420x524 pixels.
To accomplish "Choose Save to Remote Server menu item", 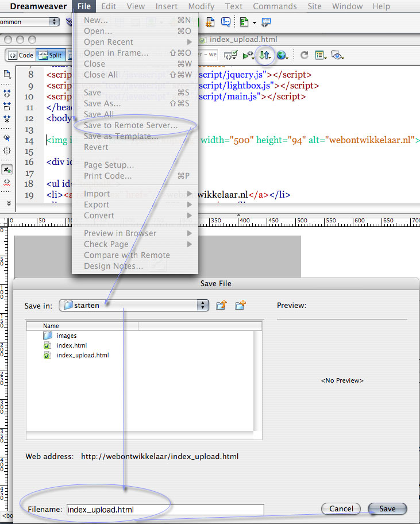I will (135, 125).
